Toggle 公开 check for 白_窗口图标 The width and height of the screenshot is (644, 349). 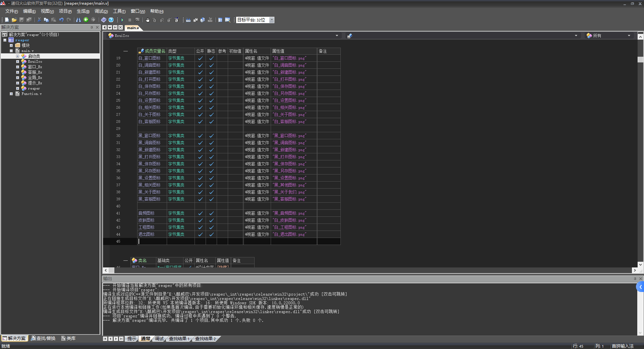click(x=200, y=58)
